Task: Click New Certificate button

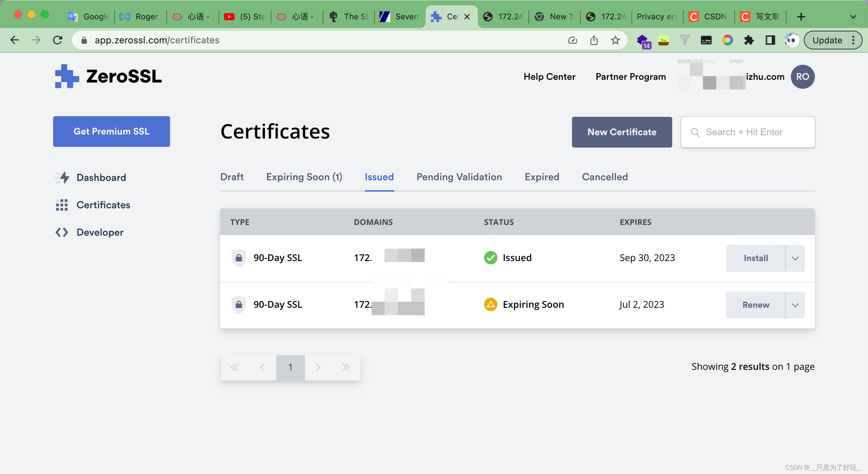Action: pos(622,132)
